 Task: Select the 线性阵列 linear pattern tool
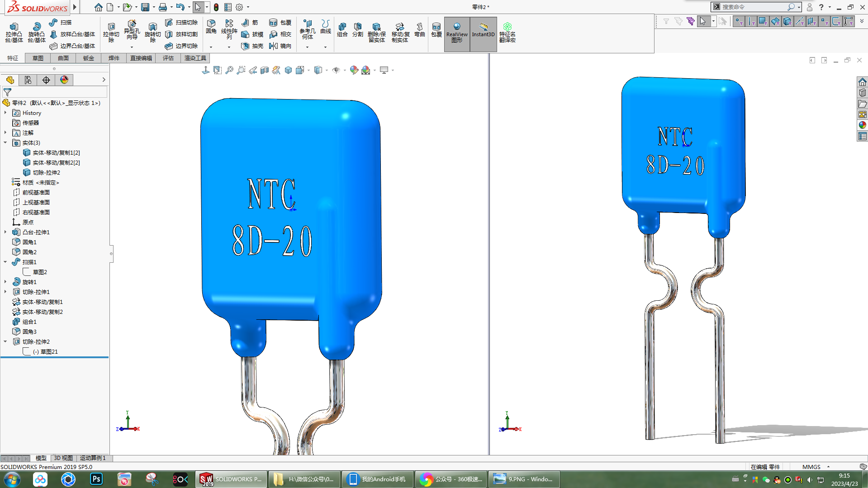coord(229,29)
